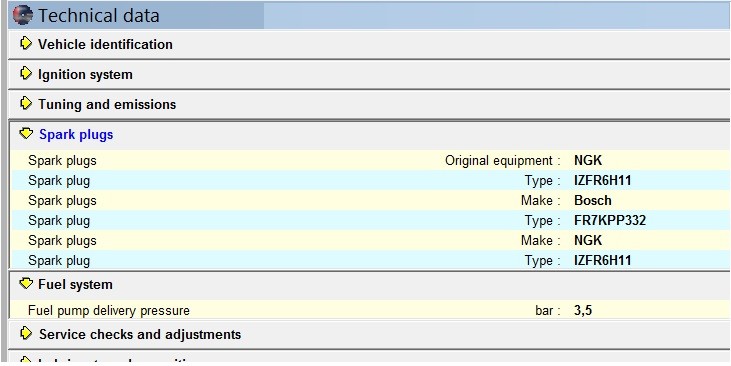Click the Technical data disc icon
The width and height of the screenshot is (731, 366).
(22, 15)
